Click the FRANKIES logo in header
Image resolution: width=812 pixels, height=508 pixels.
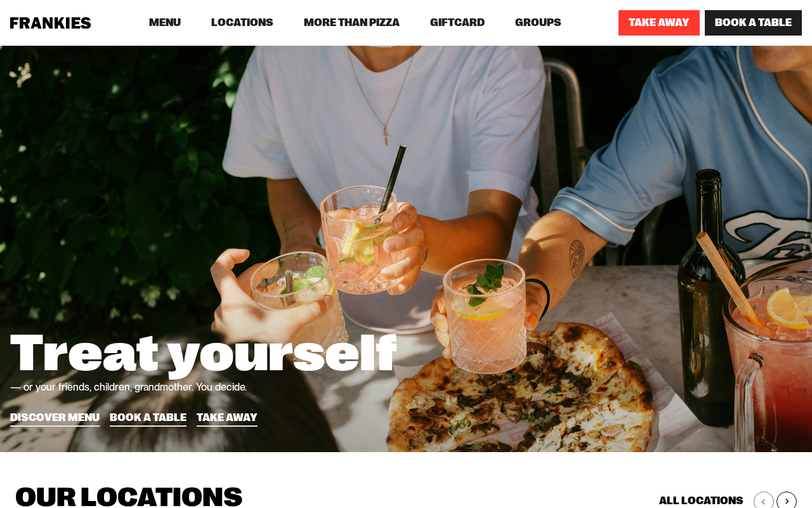point(50,23)
